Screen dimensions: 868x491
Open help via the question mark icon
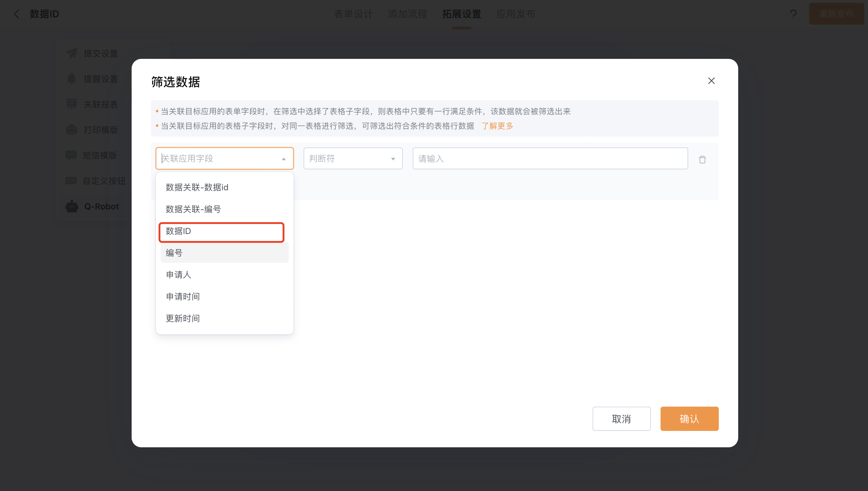point(793,14)
